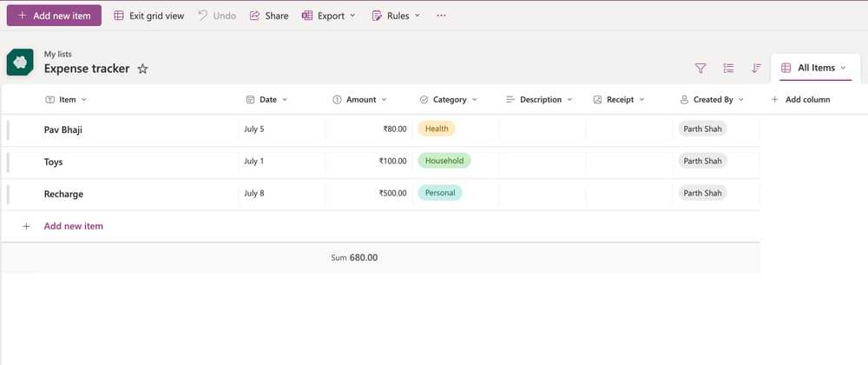
Task: Click the sort order icon
Action: pos(756,68)
